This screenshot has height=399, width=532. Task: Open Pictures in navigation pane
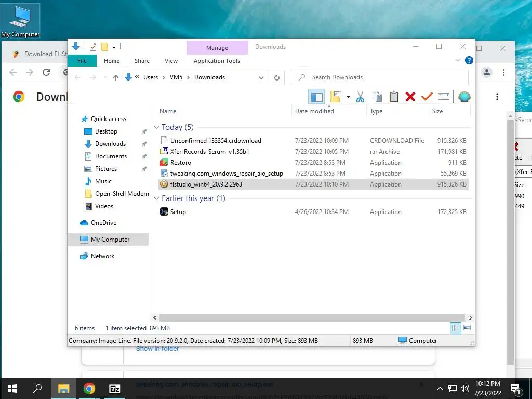(x=106, y=169)
